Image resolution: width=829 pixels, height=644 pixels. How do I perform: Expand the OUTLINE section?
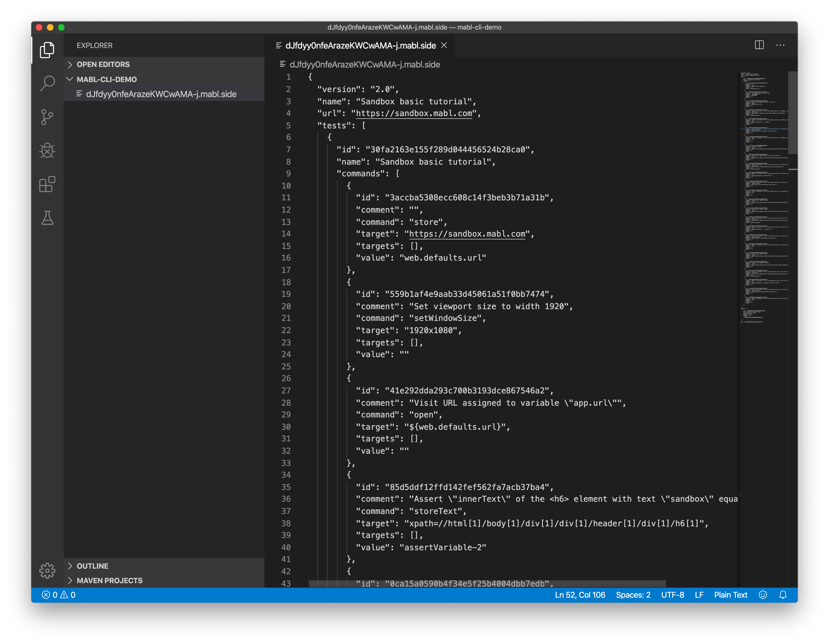(x=92, y=566)
